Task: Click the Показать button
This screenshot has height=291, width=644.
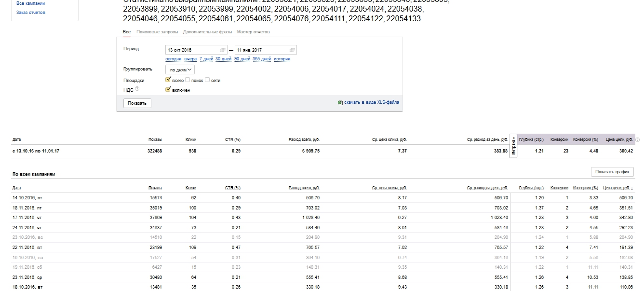Action: click(x=137, y=103)
